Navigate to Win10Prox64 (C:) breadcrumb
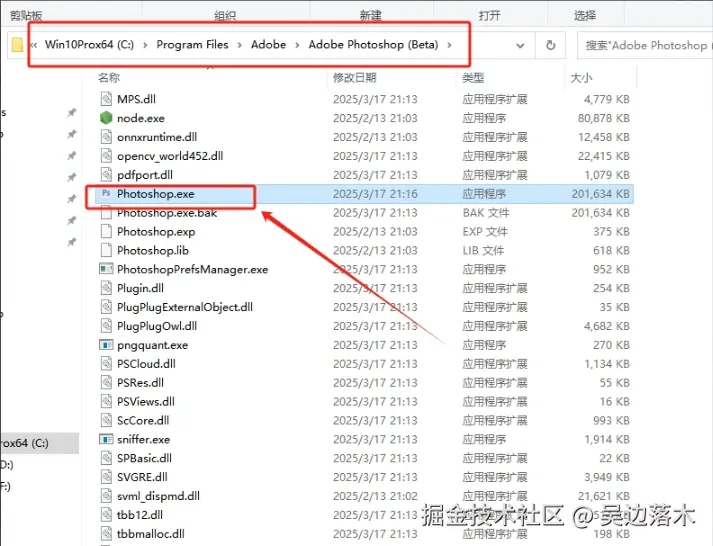Viewport: 713px width, 546px height. pos(90,45)
